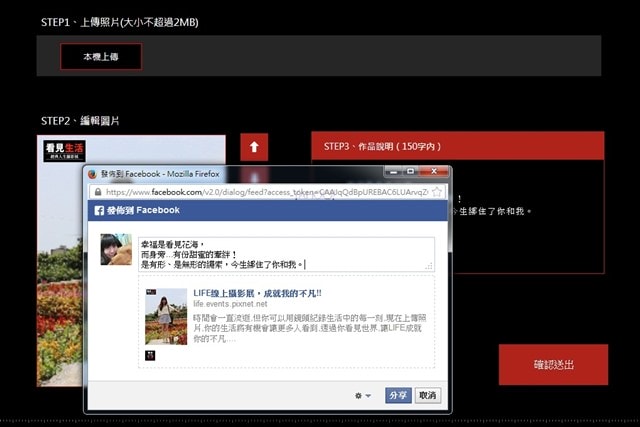Click into the Facebook post message text box
640x427 pixels.
pos(285,254)
